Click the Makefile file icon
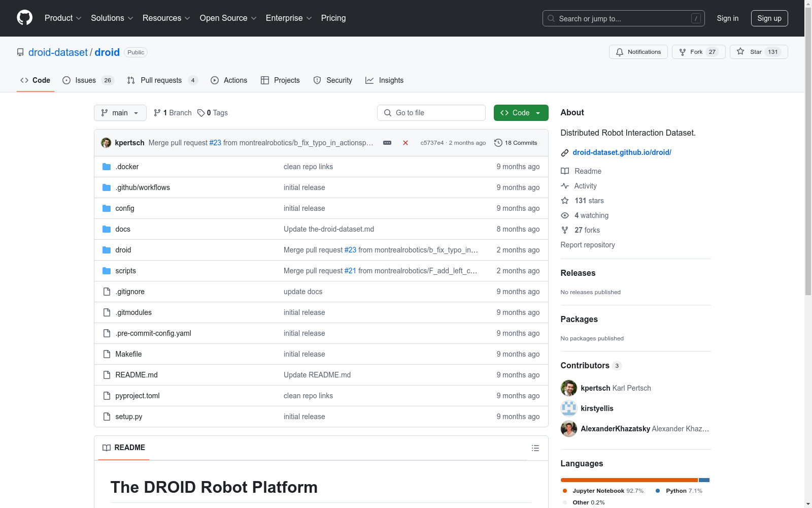Image resolution: width=812 pixels, height=508 pixels. pyautogui.click(x=107, y=354)
